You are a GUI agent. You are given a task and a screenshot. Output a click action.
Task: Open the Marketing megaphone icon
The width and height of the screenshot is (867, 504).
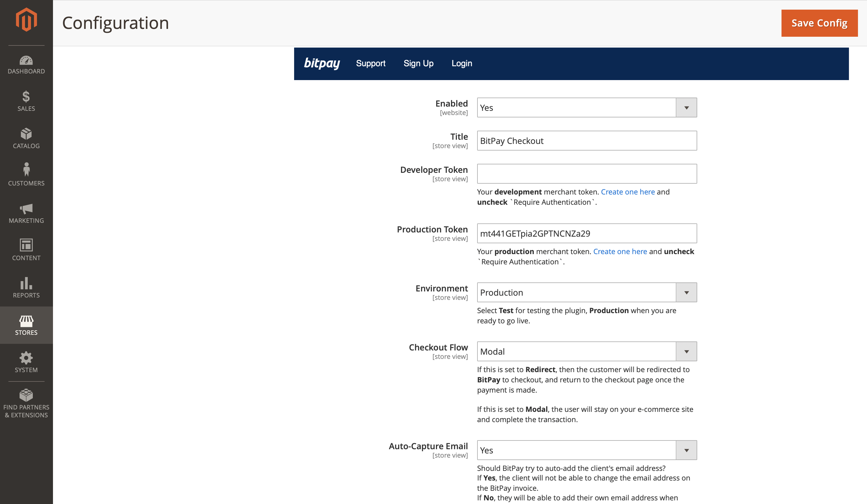(x=26, y=208)
